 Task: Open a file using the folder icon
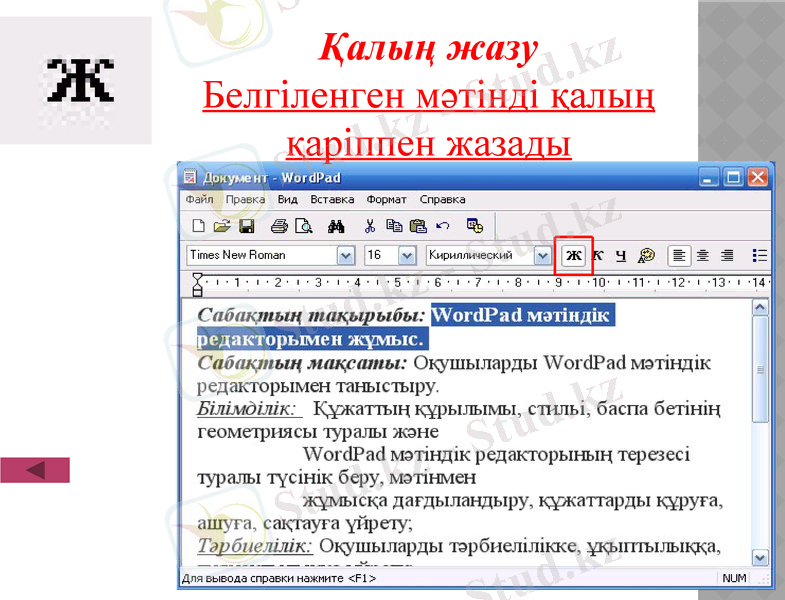point(222,226)
